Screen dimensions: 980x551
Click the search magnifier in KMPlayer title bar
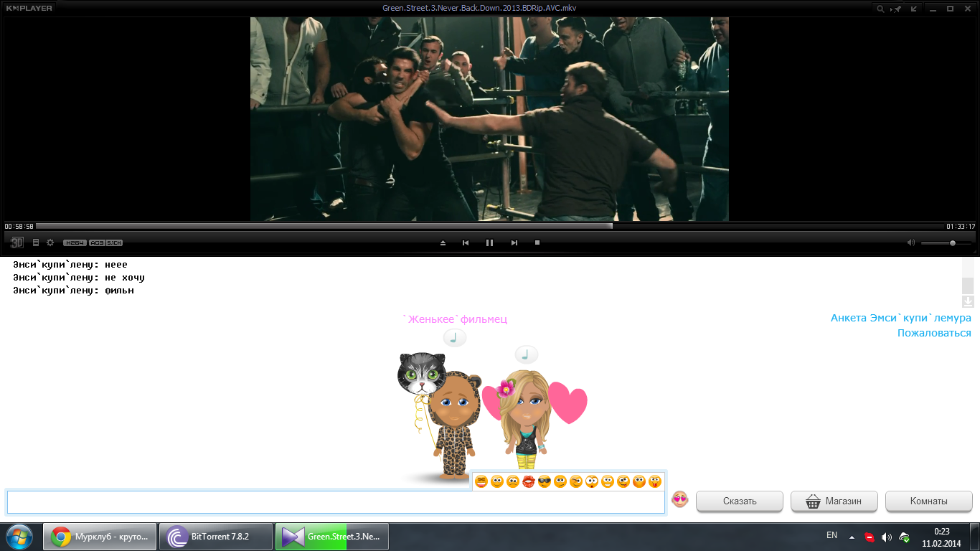pos(880,9)
